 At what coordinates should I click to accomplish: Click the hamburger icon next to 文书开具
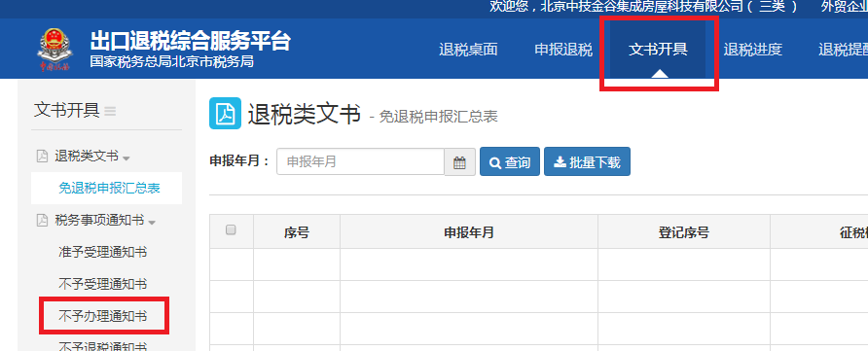pyautogui.click(x=110, y=111)
